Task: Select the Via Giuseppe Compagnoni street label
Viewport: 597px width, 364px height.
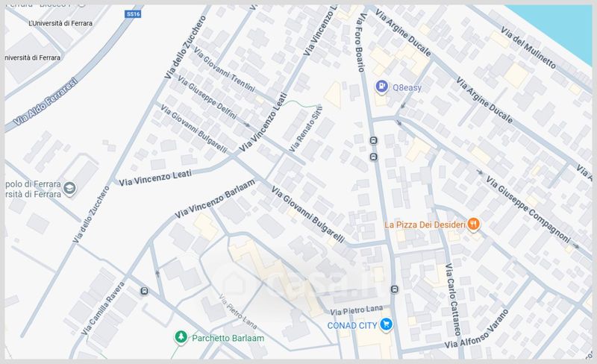Action: pyautogui.click(x=528, y=209)
